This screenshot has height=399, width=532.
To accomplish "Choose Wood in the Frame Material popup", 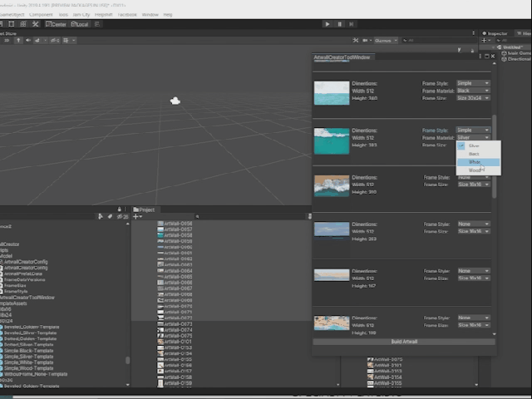I will tap(478, 170).
